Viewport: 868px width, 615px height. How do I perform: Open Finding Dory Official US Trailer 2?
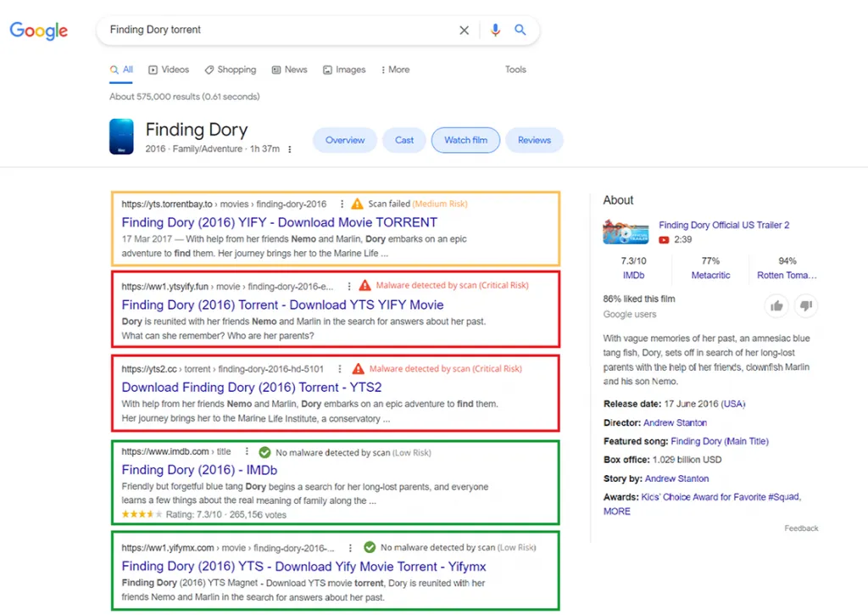point(724,225)
